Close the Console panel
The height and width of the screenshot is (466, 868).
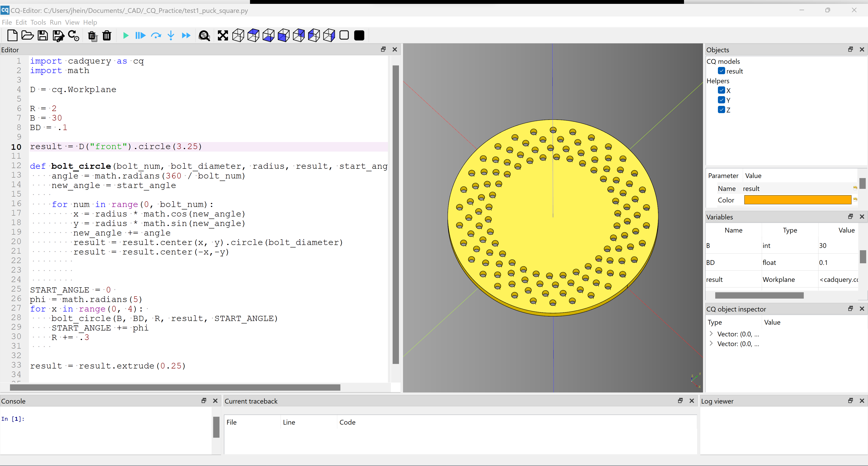click(x=215, y=401)
